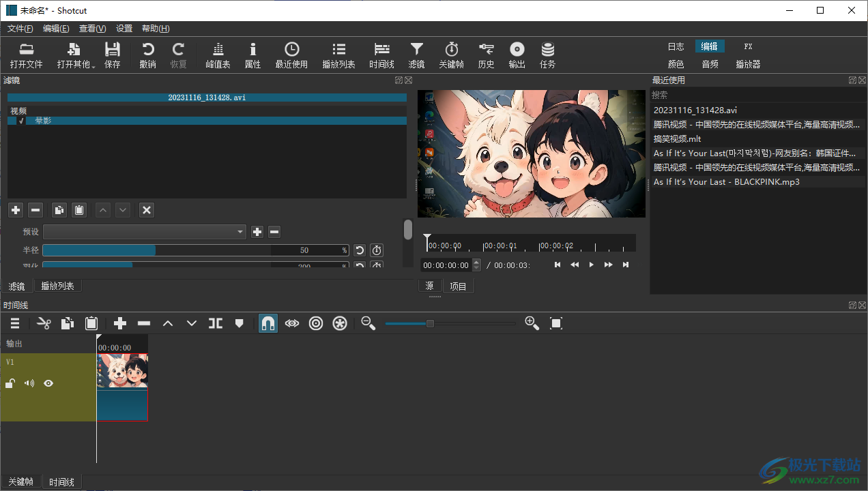Open the Help menu
868x491 pixels.
[156, 29]
